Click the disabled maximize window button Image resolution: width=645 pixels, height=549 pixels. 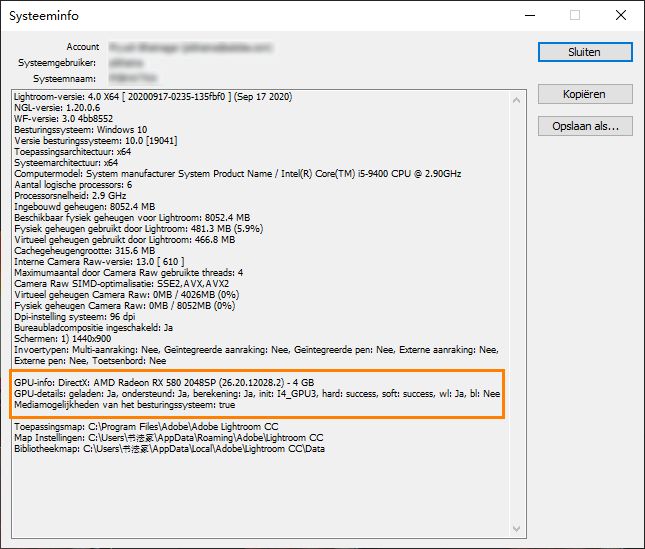click(x=575, y=15)
